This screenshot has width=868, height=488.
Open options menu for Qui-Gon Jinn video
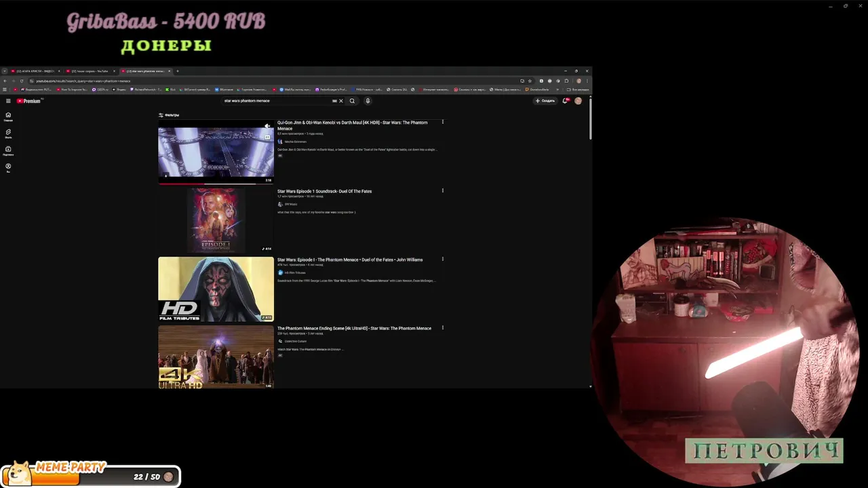443,122
